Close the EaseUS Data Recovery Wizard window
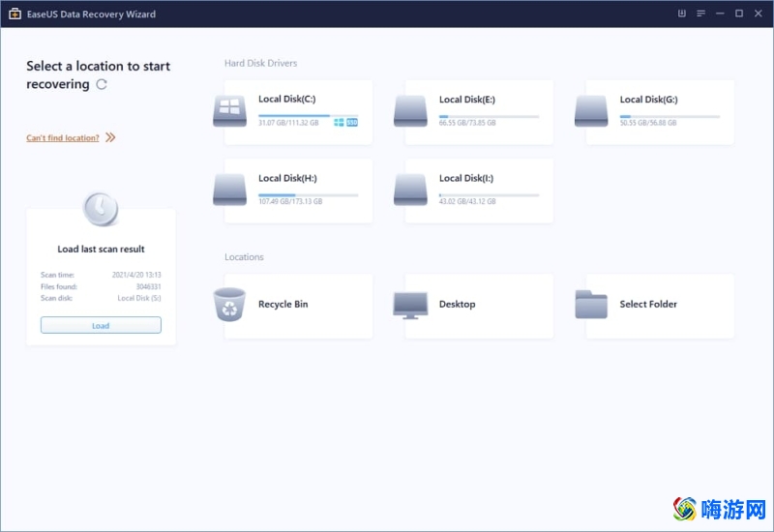The image size is (774, 532). [759, 14]
